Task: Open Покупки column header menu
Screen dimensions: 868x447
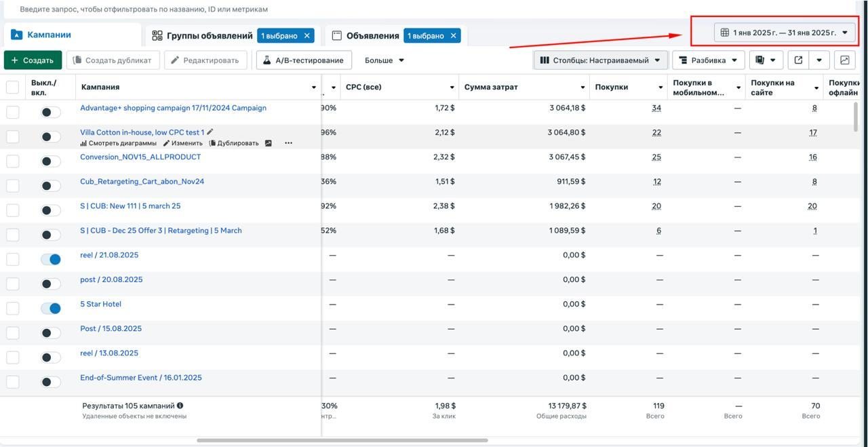Action: tap(660, 88)
